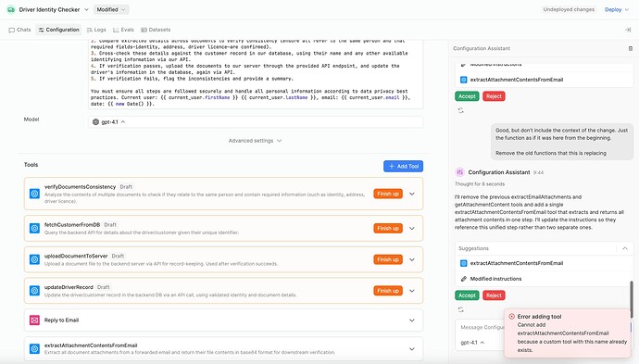The height and width of the screenshot is (364, 639).
Task: Click the Reply to Email envelope icon
Action: pos(34,320)
